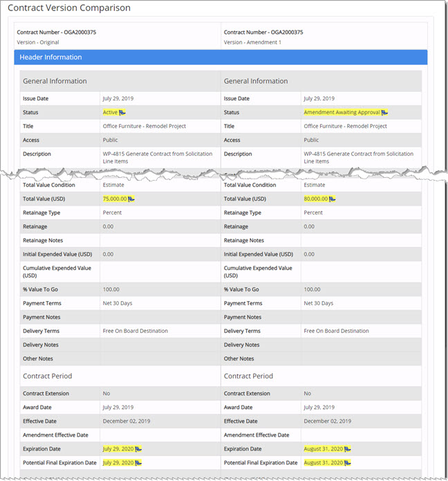The height and width of the screenshot is (481, 448).
Task: Click the left Contract Period heading
Action: tap(48, 376)
